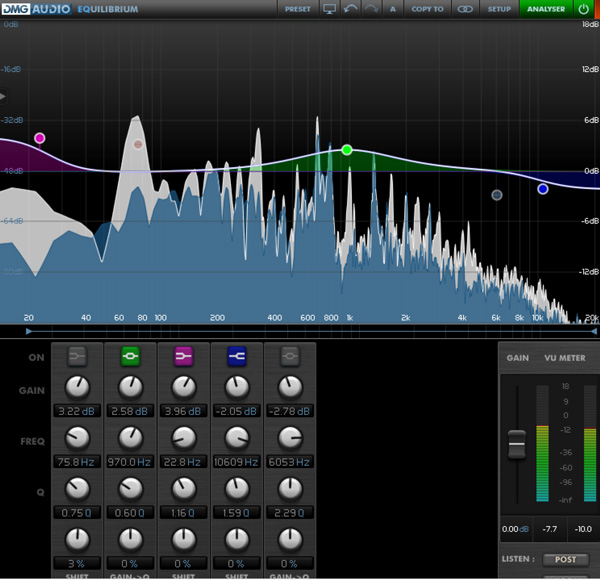Toggle the green bell band ON button
600x580 pixels.
coord(130,356)
